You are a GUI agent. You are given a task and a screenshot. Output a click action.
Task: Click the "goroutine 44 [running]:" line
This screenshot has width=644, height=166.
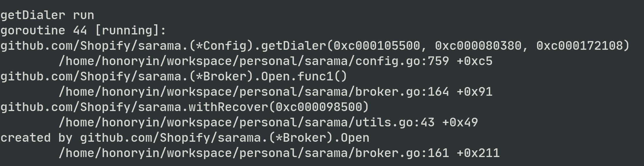pos(83,31)
